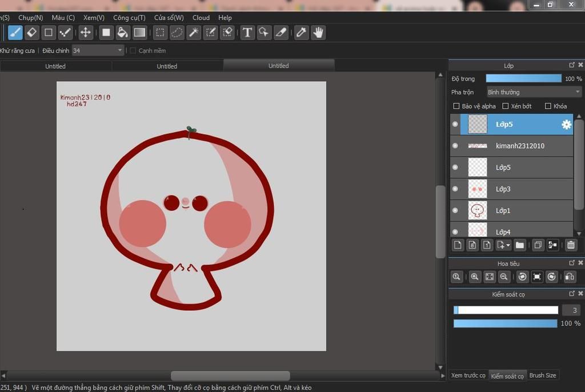Hide the Lớp3 layer
Image resolution: width=585 pixels, height=392 pixels.
(x=455, y=189)
